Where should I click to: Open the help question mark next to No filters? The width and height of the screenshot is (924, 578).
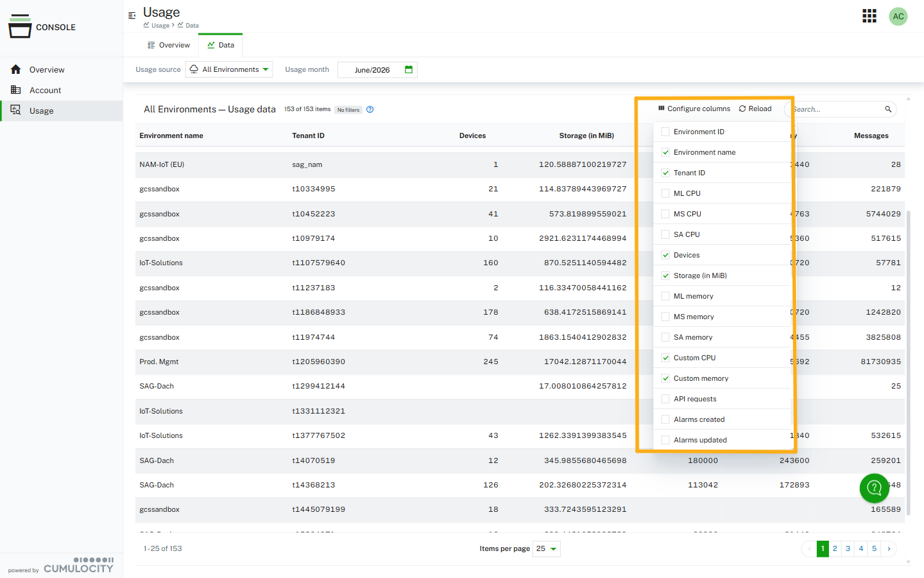tap(370, 109)
